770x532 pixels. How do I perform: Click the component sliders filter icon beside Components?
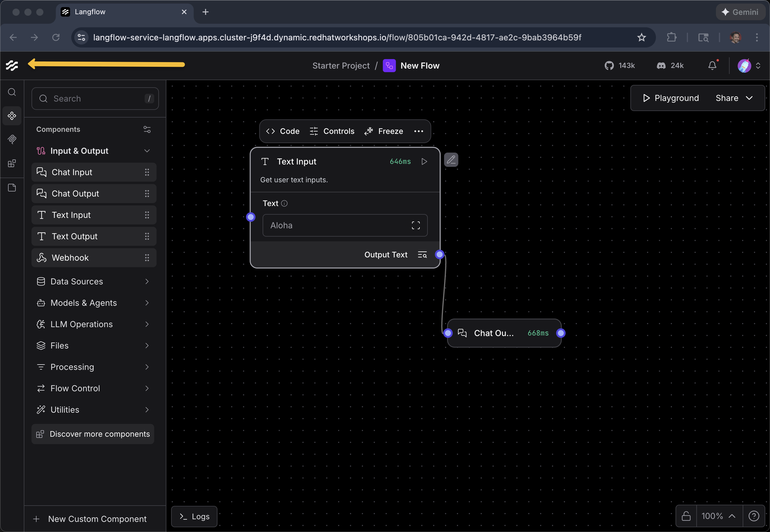pyautogui.click(x=147, y=129)
